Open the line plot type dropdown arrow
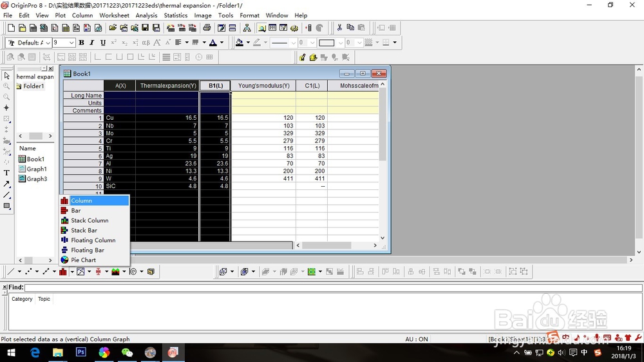Viewport: 644px width, 362px height. tap(19, 272)
